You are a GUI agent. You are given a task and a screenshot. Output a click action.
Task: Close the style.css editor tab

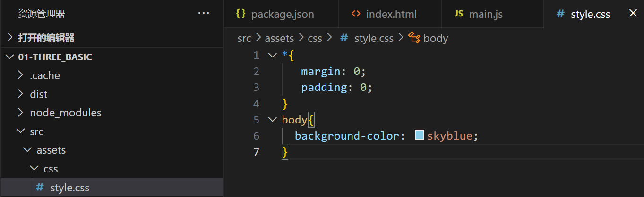click(633, 14)
